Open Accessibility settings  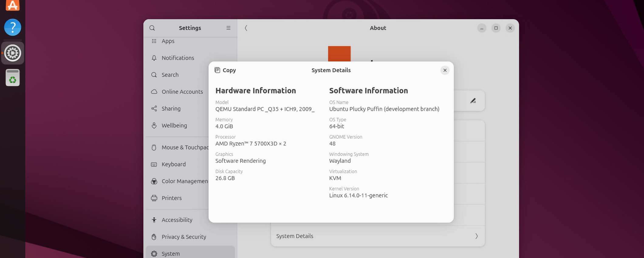190,220
